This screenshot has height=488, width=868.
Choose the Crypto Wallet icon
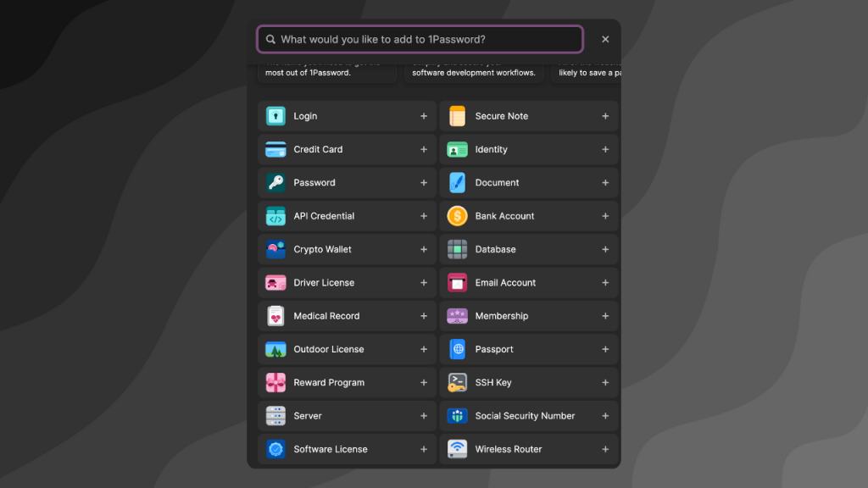(x=275, y=249)
